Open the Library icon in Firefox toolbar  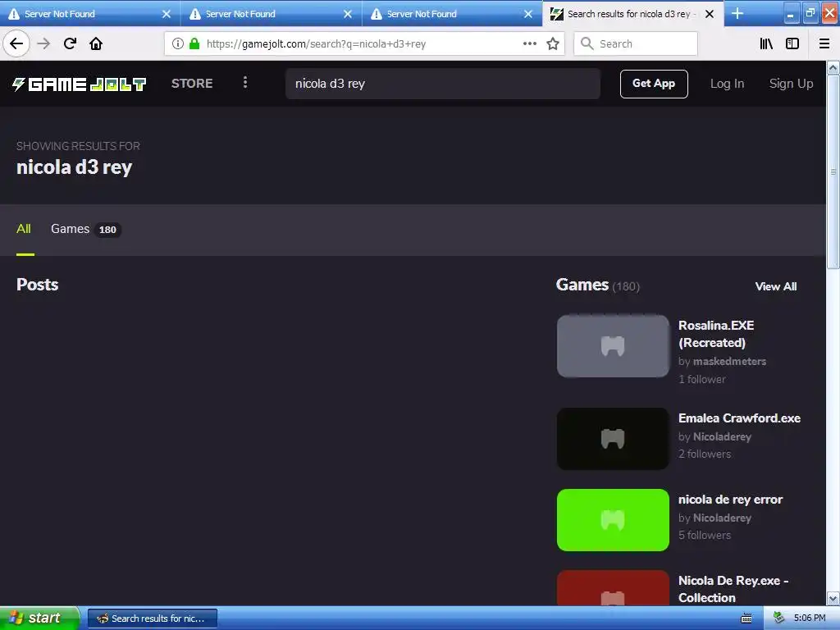(766, 43)
